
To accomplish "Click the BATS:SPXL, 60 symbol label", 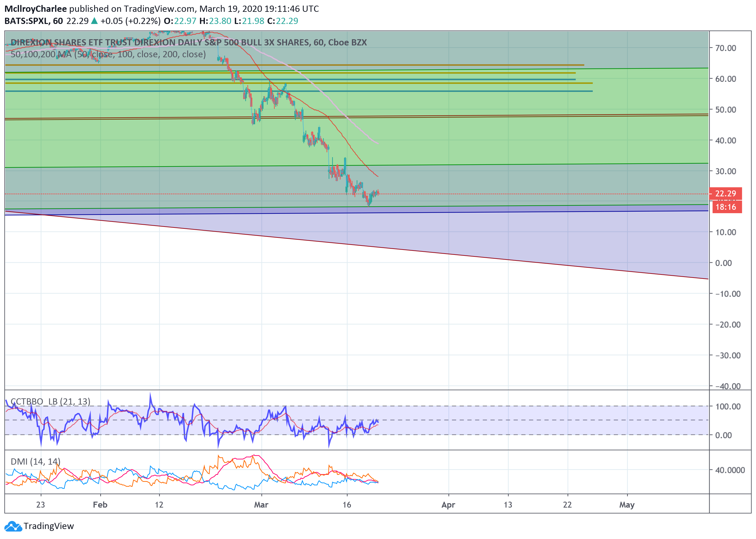I will [34, 21].
